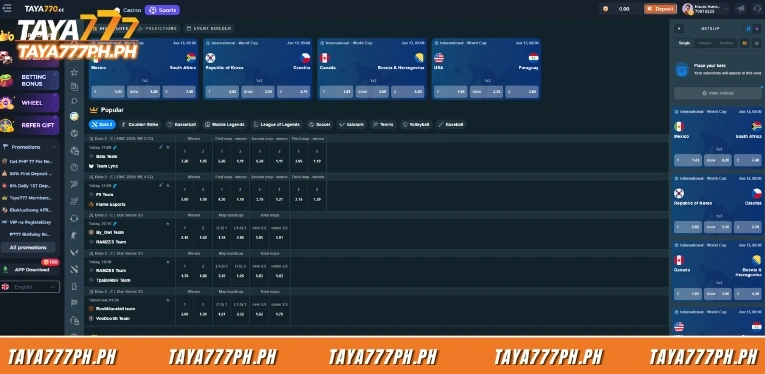Favorite the BoobMarokid team match star

pos(168,300)
